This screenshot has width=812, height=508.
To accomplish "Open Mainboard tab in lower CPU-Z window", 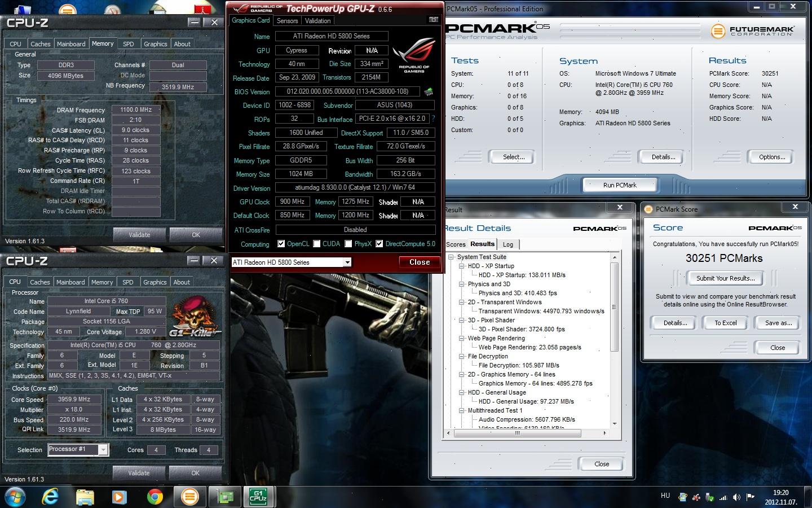I will [x=70, y=282].
